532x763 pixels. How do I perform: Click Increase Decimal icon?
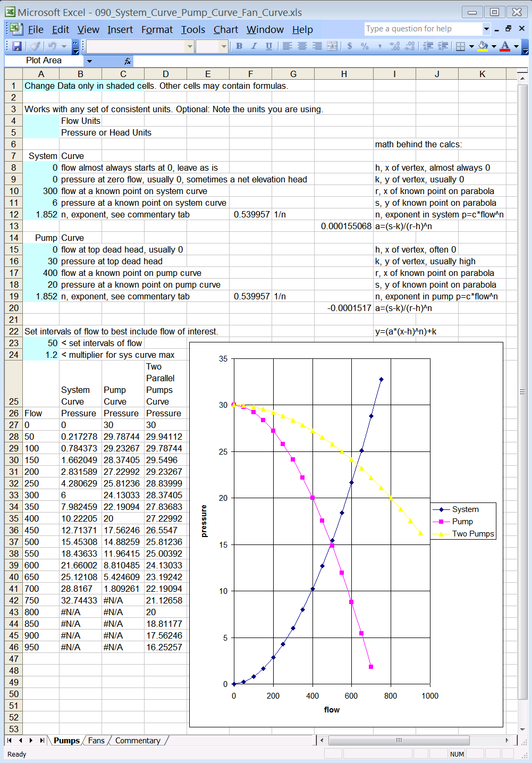click(x=395, y=46)
